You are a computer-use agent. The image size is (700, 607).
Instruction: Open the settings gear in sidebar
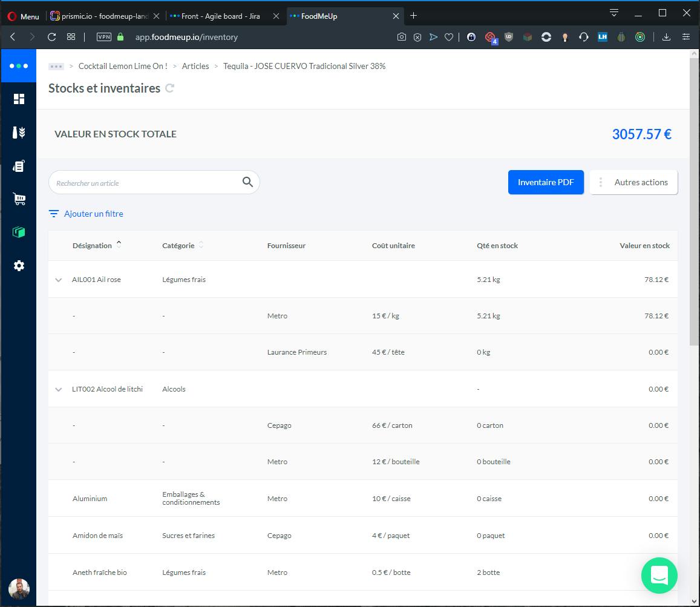[19, 266]
